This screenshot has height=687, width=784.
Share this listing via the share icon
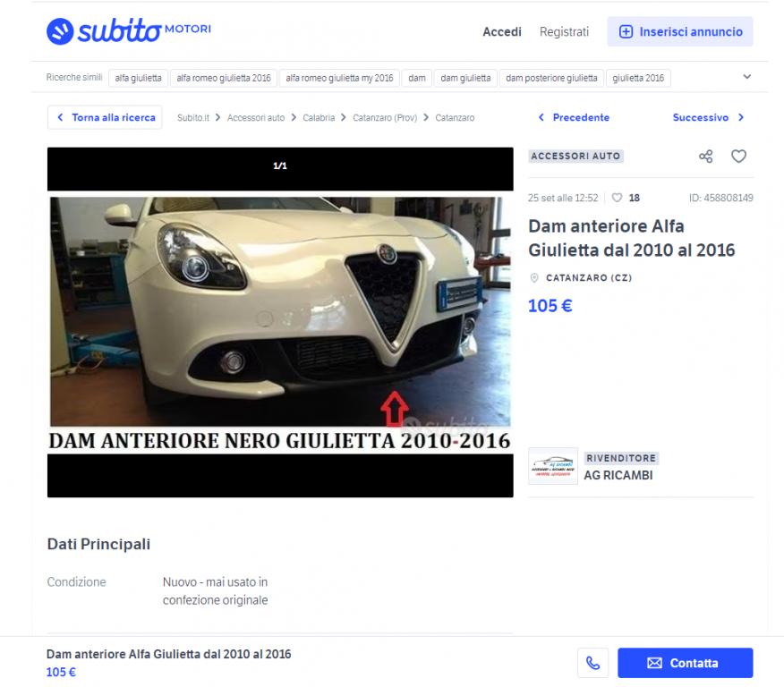[x=705, y=157]
